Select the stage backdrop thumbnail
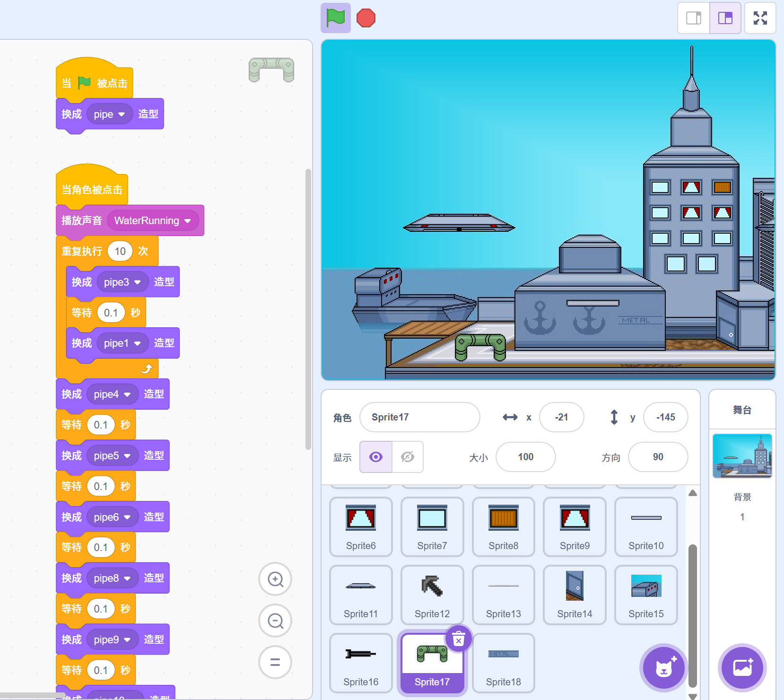Viewport: 784px width, 700px height. point(742,456)
